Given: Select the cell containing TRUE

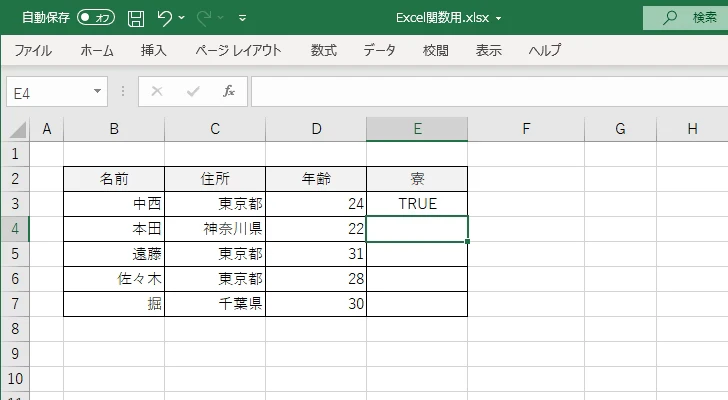Looking at the screenshot, I should (x=417, y=204).
